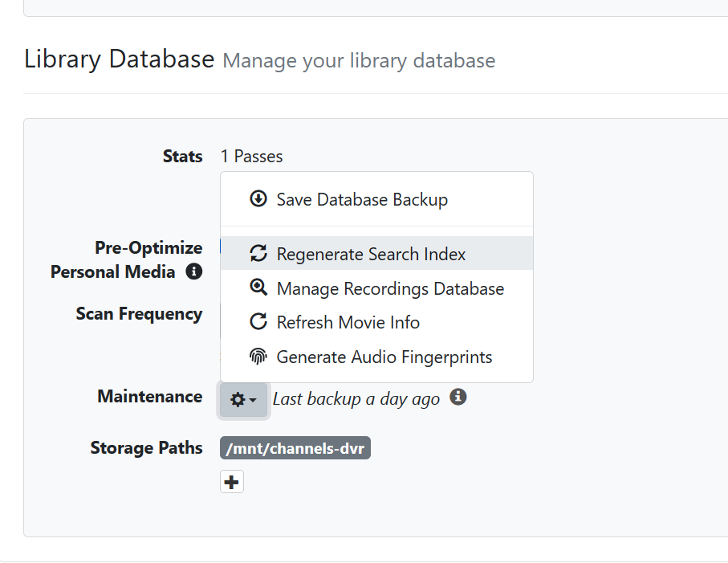
Task: Click the Library Database heading
Action: tap(120, 59)
